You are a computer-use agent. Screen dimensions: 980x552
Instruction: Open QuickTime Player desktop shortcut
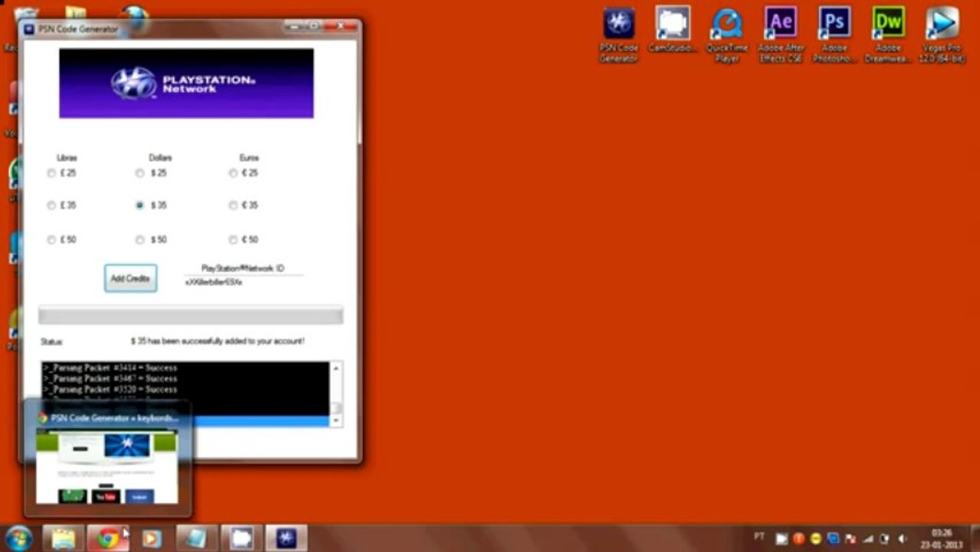726,35
